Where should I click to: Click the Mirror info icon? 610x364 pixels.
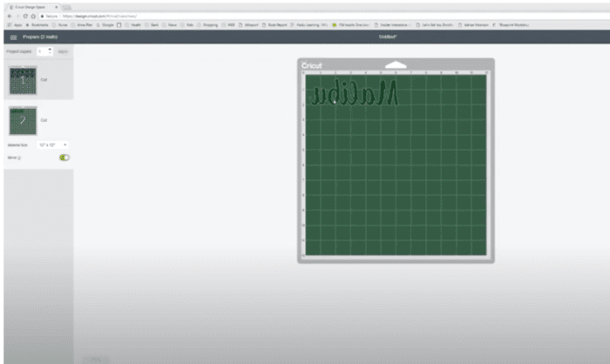coord(19,158)
